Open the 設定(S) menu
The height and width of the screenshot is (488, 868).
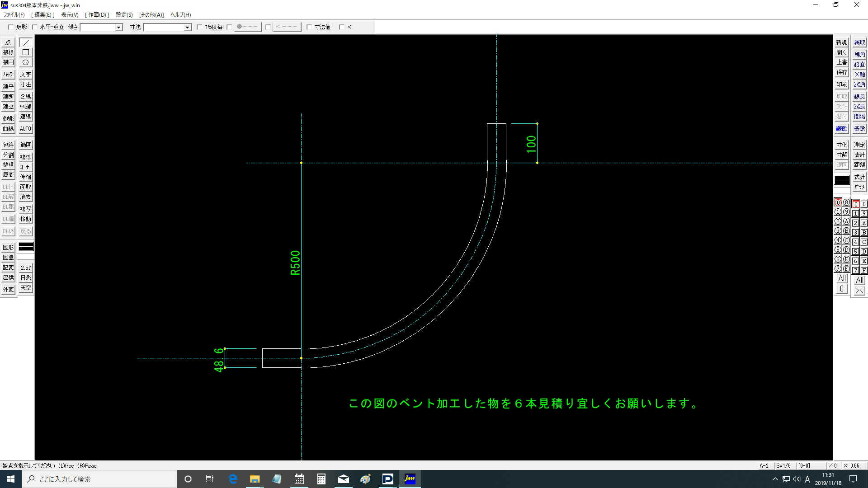[124, 15]
